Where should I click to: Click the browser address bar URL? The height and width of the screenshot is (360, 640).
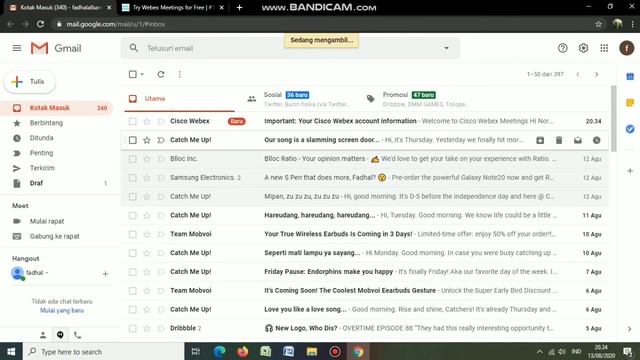(116, 24)
